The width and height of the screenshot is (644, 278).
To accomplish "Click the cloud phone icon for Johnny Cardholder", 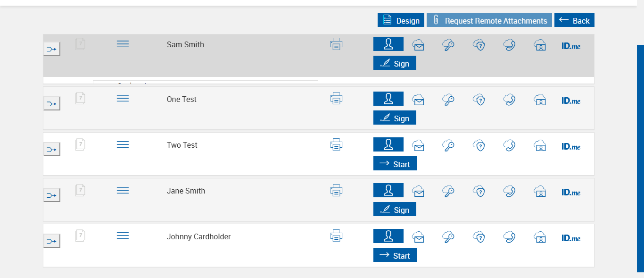I will [509, 237].
